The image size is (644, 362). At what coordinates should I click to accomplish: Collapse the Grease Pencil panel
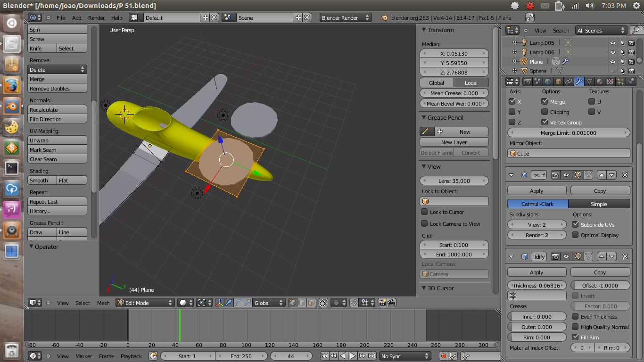coord(423,117)
